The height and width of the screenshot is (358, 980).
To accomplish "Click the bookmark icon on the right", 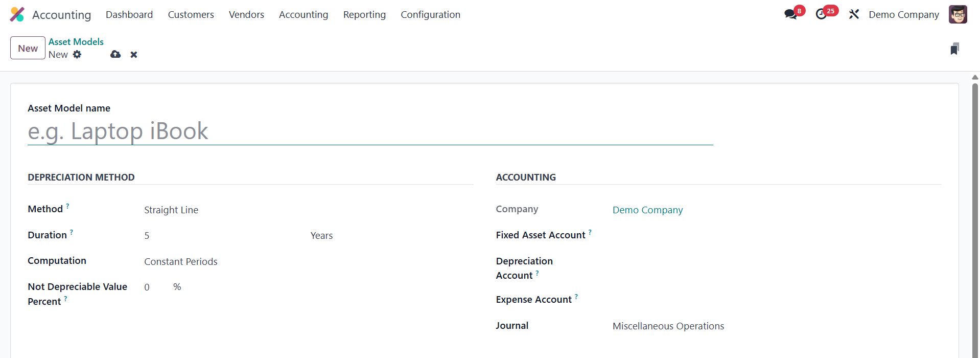I will (x=954, y=49).
